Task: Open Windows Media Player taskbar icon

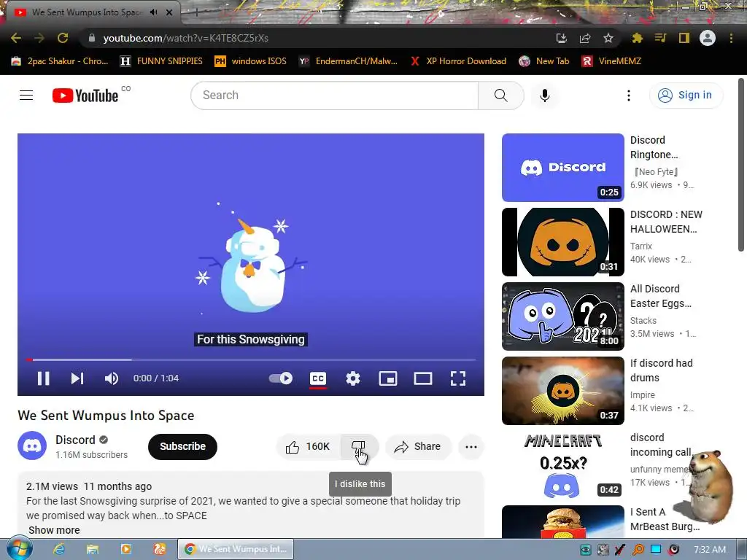Action: point(125,549)
